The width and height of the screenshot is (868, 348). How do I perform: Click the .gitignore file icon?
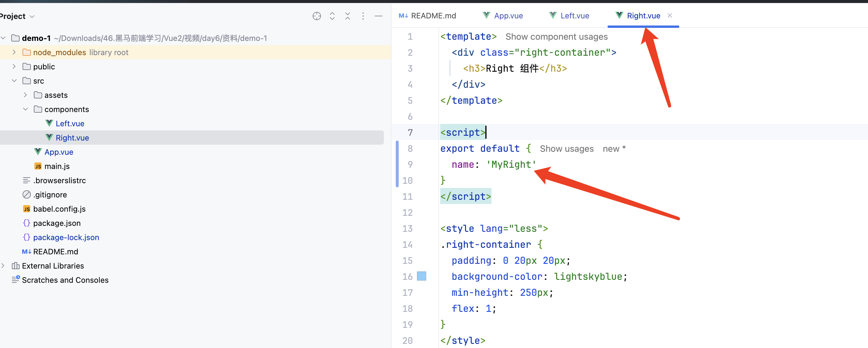click(26, 194)
